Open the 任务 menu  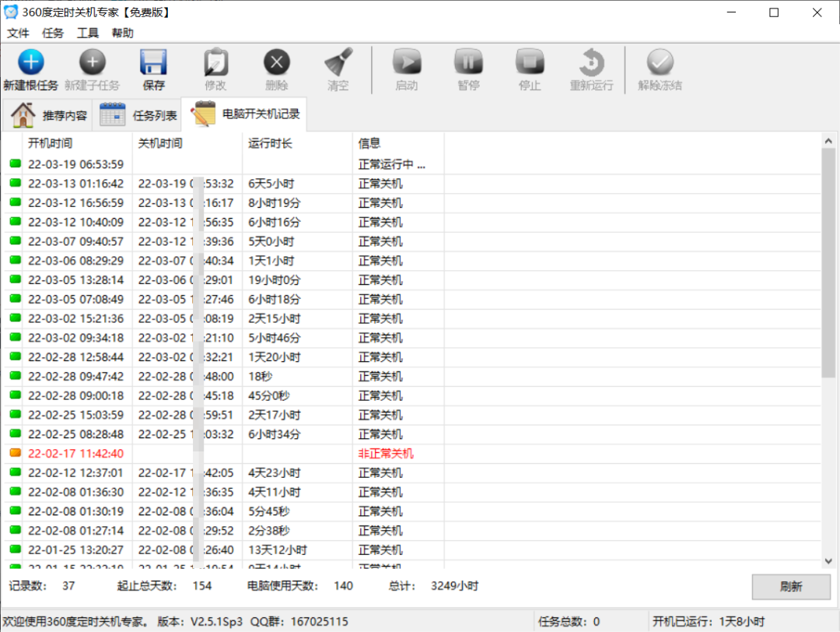(53, 33)
